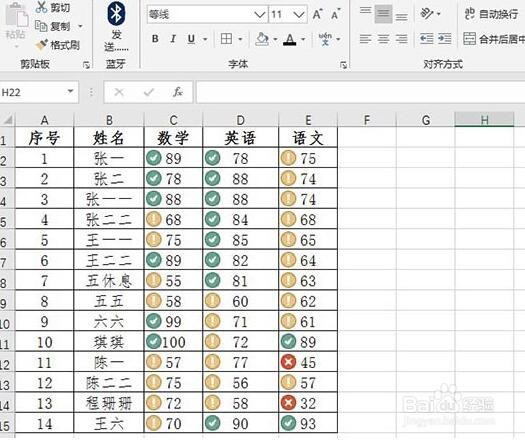This screenshot has height=440, width=525.
Task: Click English score cell showing 90
Action: coord(240,423)
